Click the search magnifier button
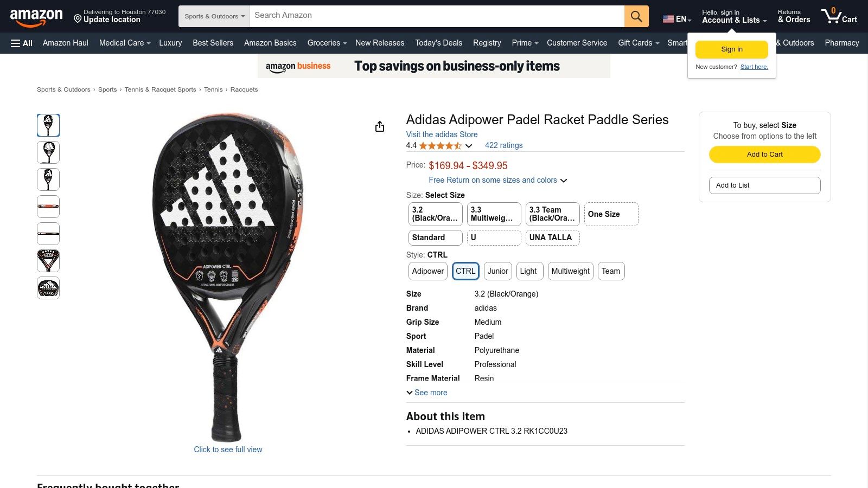Image resolution: width=868 pixels, height=488 pixels. point(636,16)
